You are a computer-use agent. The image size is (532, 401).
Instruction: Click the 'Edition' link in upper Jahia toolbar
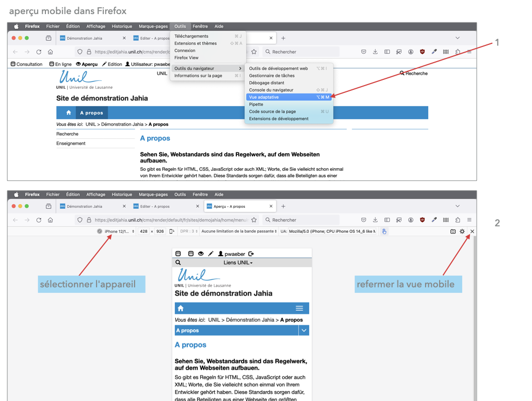click(x=112, y=64)
